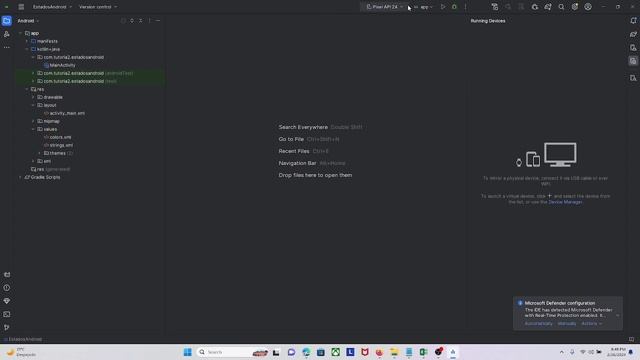This screenshot has width=640, height=360.
Task: Expand the themes folder
Action: tap(40, 153)
